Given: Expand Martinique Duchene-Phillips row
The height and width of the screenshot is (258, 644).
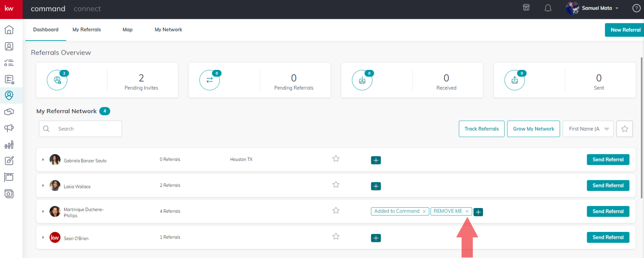Looking at the screenshot, I should [x=43, y=212].
